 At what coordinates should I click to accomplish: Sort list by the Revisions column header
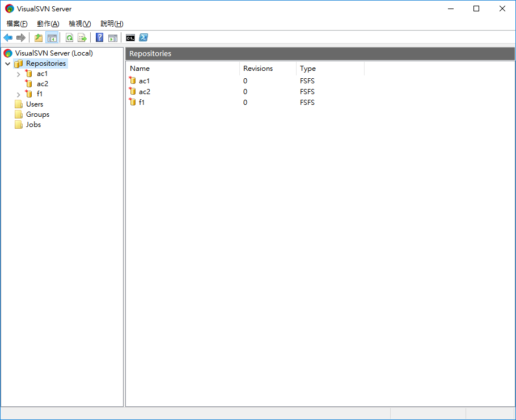pos(268,69)
